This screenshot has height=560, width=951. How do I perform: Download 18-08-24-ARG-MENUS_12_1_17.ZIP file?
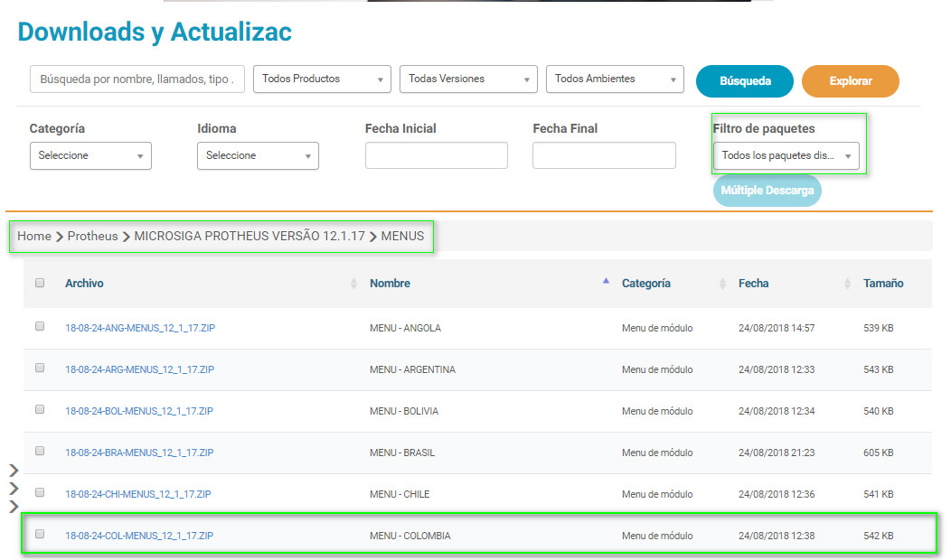click(x=139, y=369)
